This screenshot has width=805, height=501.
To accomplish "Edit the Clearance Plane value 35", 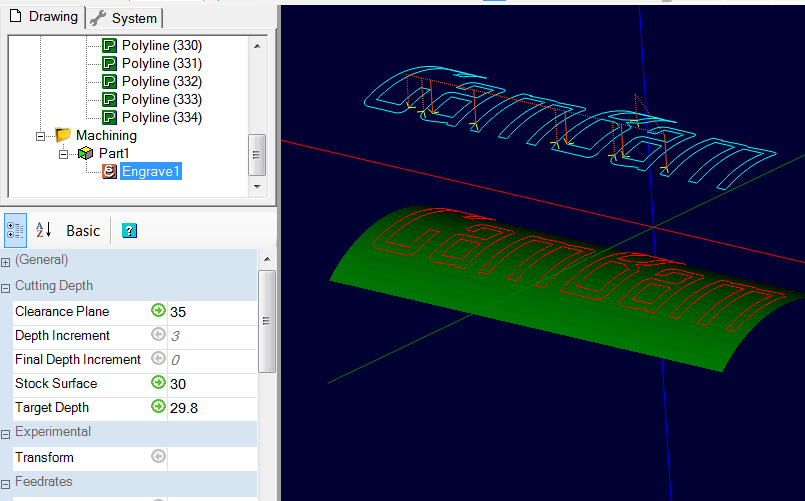I will tap(212, 312).
